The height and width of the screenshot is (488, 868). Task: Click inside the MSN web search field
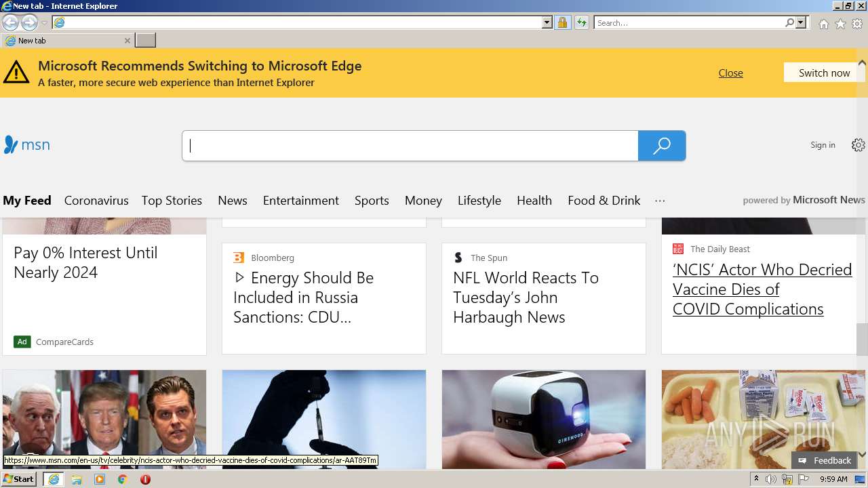point(410,146)
